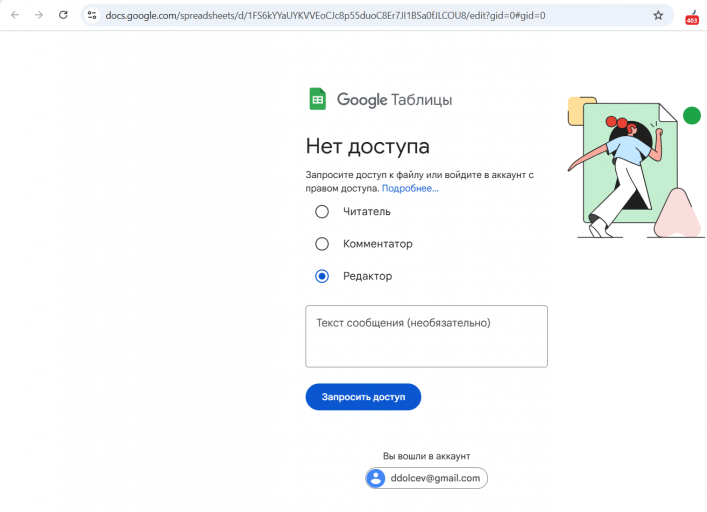Open the Подробнее... link

click(410, 188)
